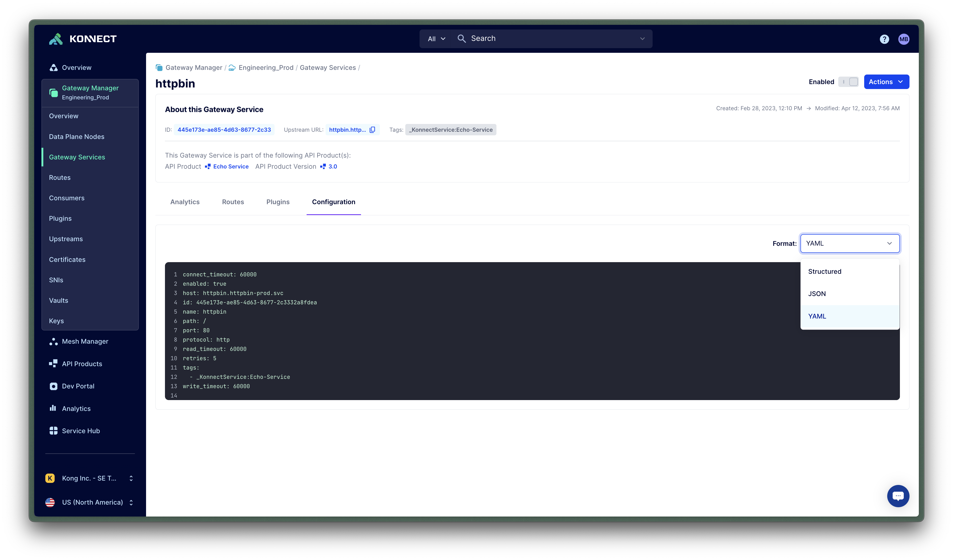Click the API Products sidebar icon
The image size is (953, 560).
coord(53,364)
